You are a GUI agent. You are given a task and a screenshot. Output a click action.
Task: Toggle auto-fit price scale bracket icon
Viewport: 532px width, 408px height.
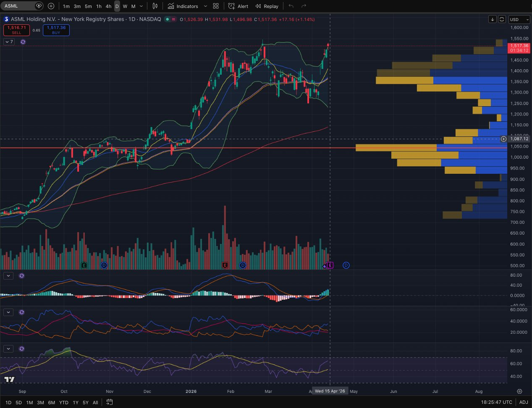pyautogui.click(x=502, y=19)
